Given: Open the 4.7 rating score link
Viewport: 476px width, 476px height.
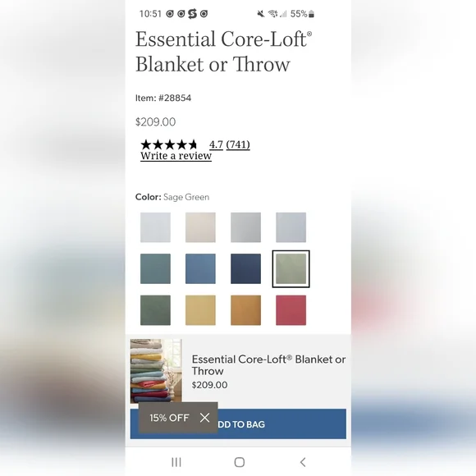Looking at the screenshot, I should [216, 144].
